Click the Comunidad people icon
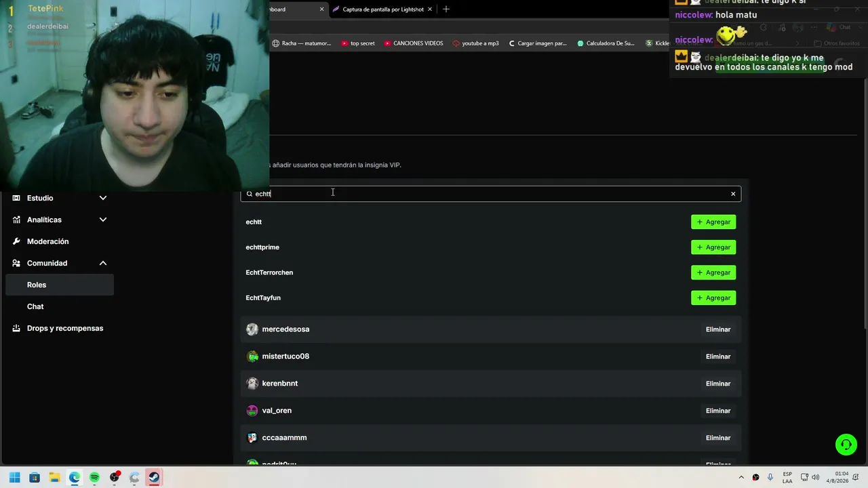The height and width of the screenshot is (488, 868). [16, 263]
